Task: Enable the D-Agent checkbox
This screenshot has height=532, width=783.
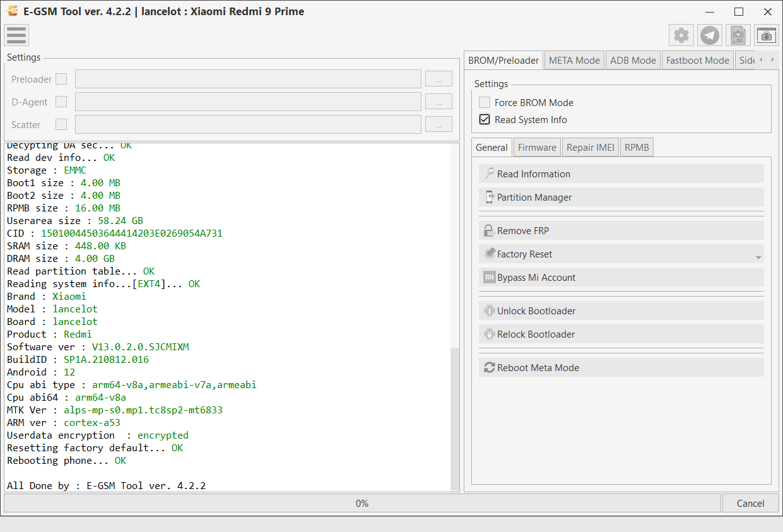Action: pyautogui.click(x=61, y=102)
